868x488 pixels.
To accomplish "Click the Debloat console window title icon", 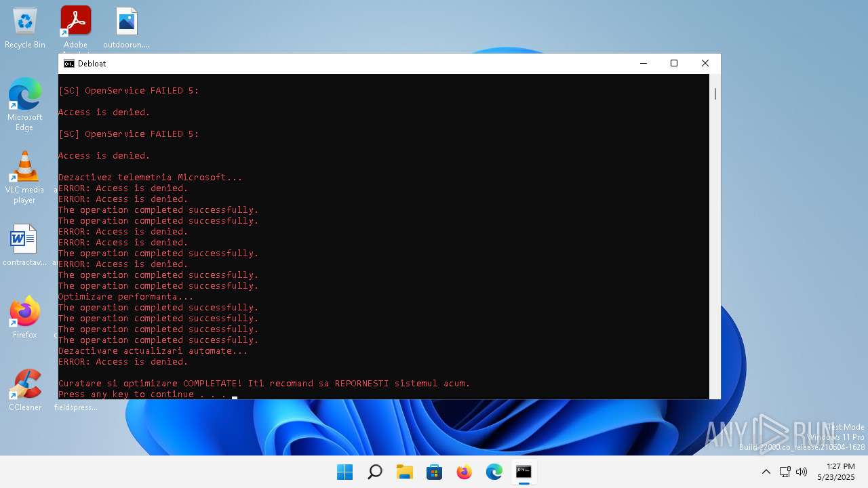I will (x=69, y=64).
